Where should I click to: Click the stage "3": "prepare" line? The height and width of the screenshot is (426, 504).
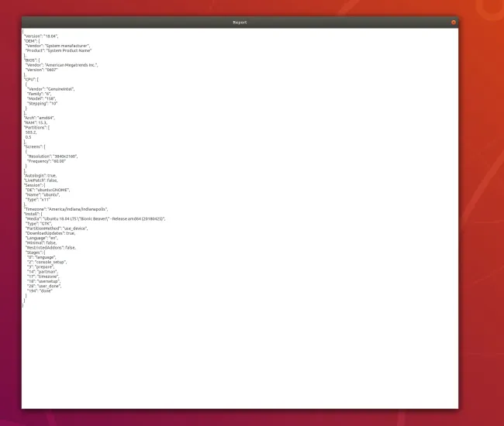coord(41,267)
